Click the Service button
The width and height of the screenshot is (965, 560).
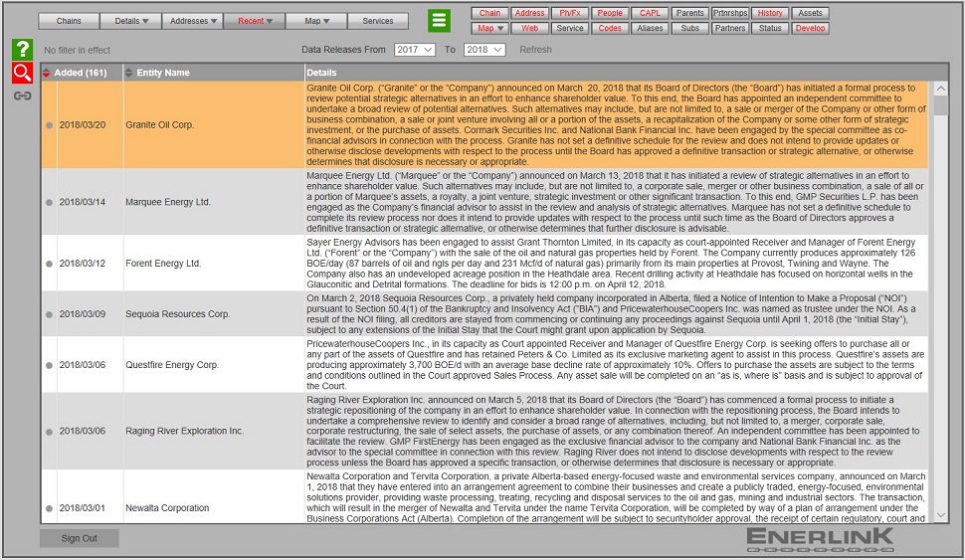tap(570, 28)
